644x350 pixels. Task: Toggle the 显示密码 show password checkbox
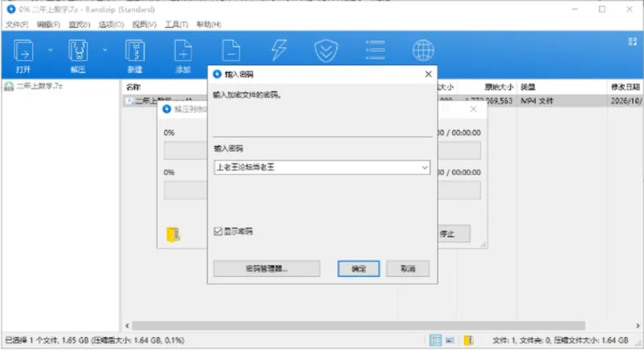218,232
